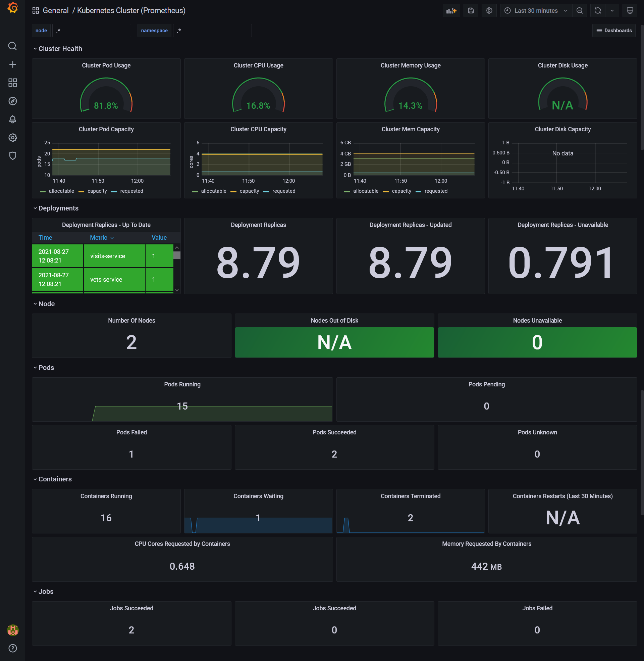The width and height of the screenshot is (644, 662).
Task: Open the configuration gear icon
Action: coord(12,138)
